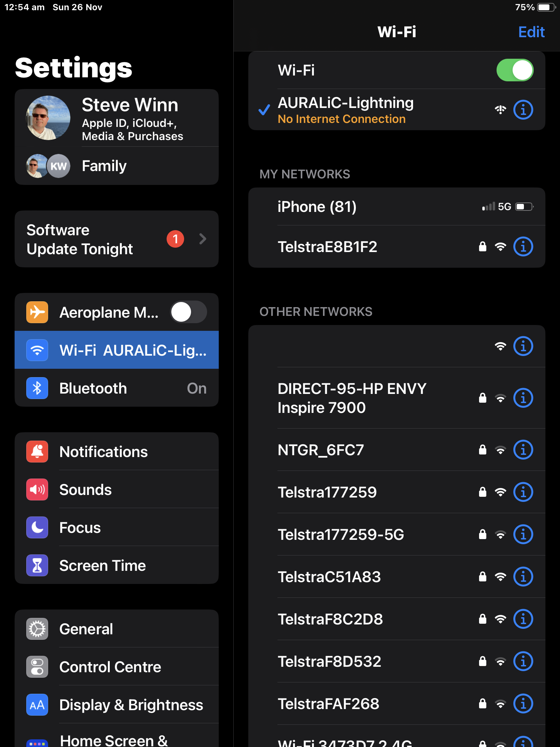560x747 pixels.
Task: Tap Steve Winn profile photo
Action: point(48,118)
